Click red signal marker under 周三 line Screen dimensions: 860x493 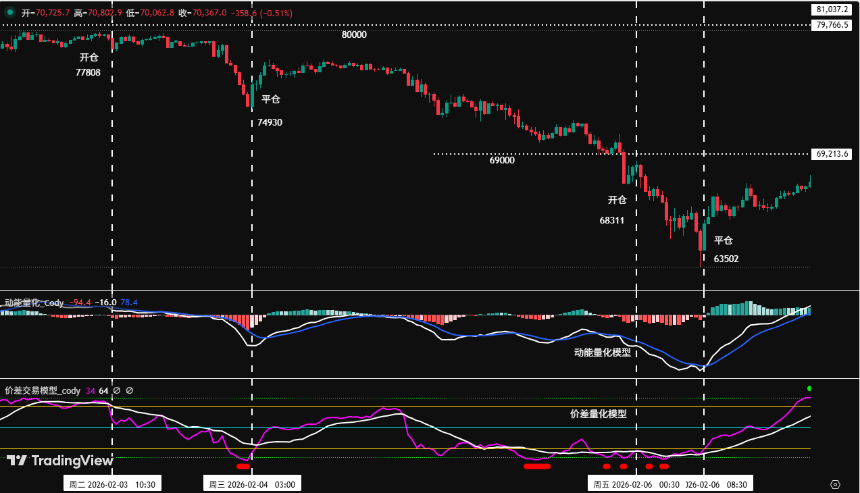pos(242,465)
